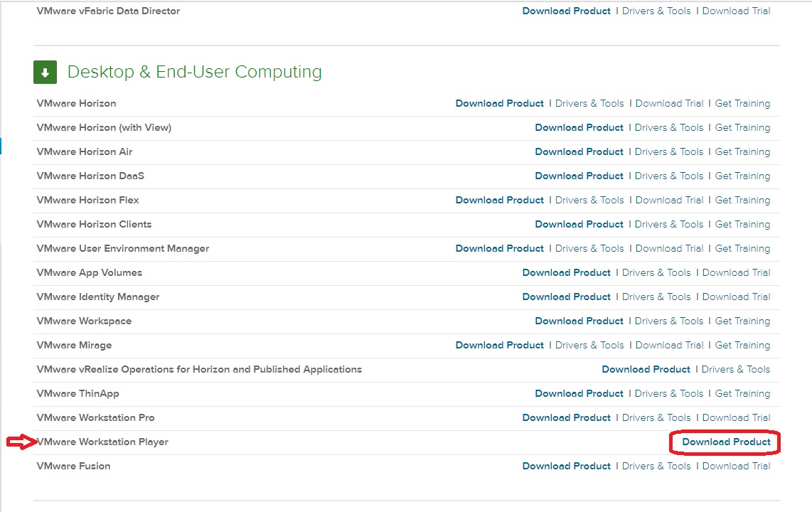
Task: Download Product for VMware App Volumes
Action: point(567,273)
